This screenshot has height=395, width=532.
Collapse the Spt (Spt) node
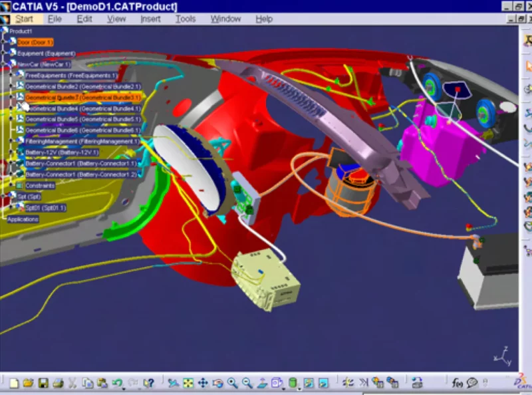(3, 196)
